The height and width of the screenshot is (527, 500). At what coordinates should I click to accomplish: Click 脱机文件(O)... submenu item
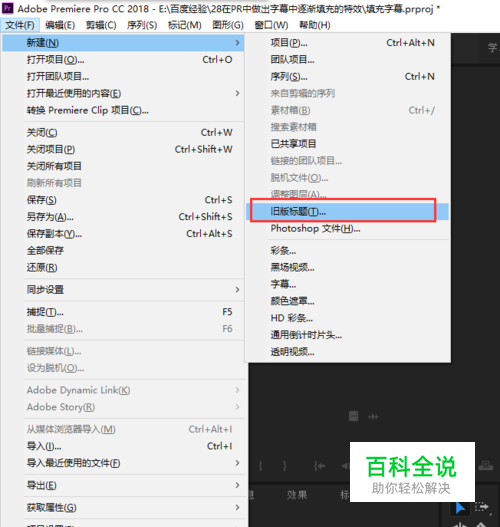348,177
